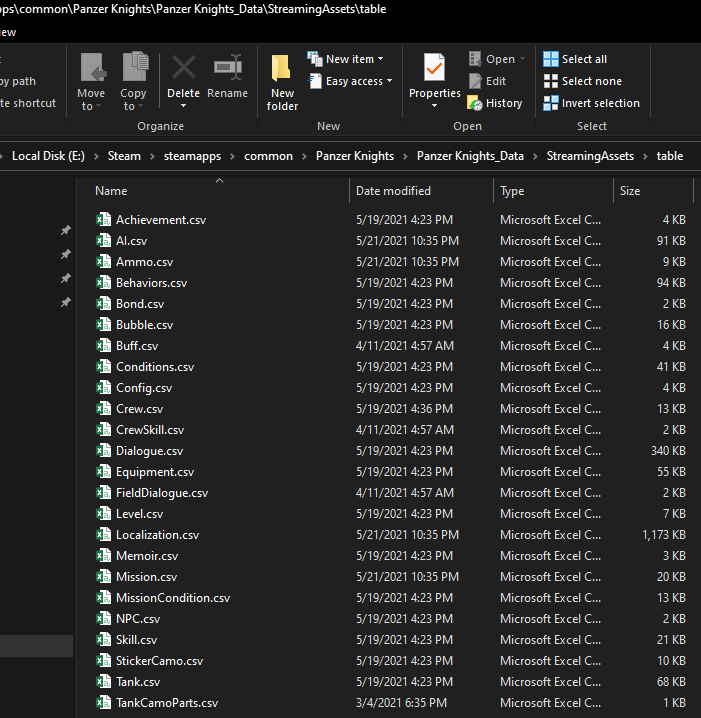701x718 pixels.
Task: Click the table breadcrumb segment
Action: pyautogui.click(x=669, y=156)
